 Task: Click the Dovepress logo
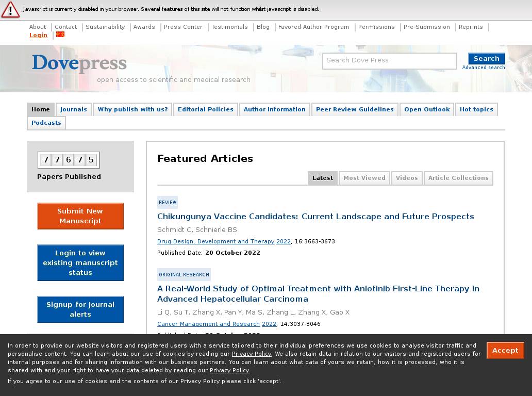79,63
